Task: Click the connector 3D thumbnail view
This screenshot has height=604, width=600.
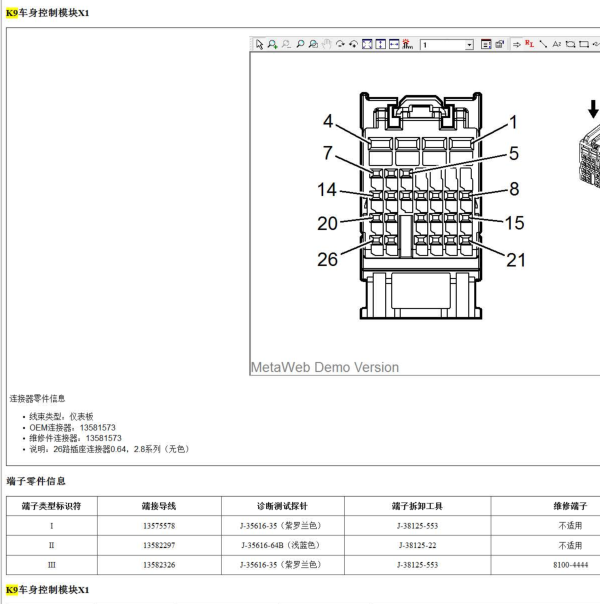Action: pyautogui.click(x=590, y=156)
